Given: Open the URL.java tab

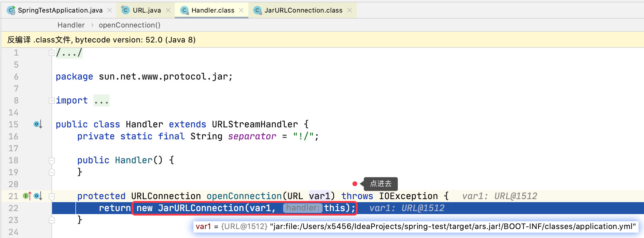Looking at the screenshot, I should tap(147, 10).
